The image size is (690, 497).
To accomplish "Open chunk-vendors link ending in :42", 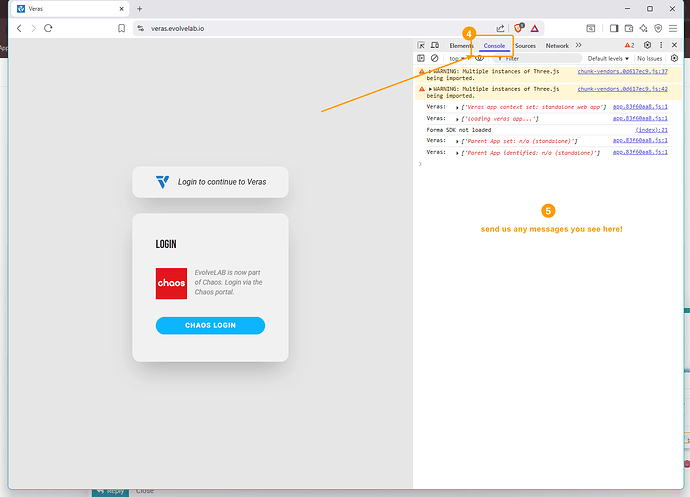I will pos(622,89).
